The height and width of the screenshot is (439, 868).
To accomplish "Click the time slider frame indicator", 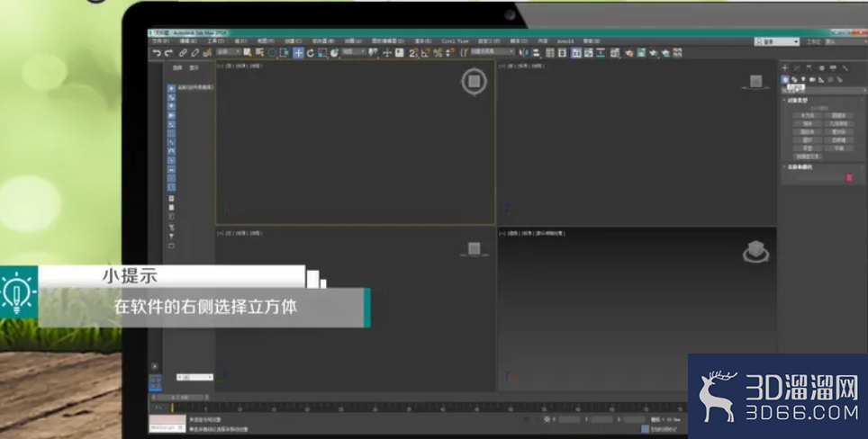I will pyautogui.click(x=180, y=397).
